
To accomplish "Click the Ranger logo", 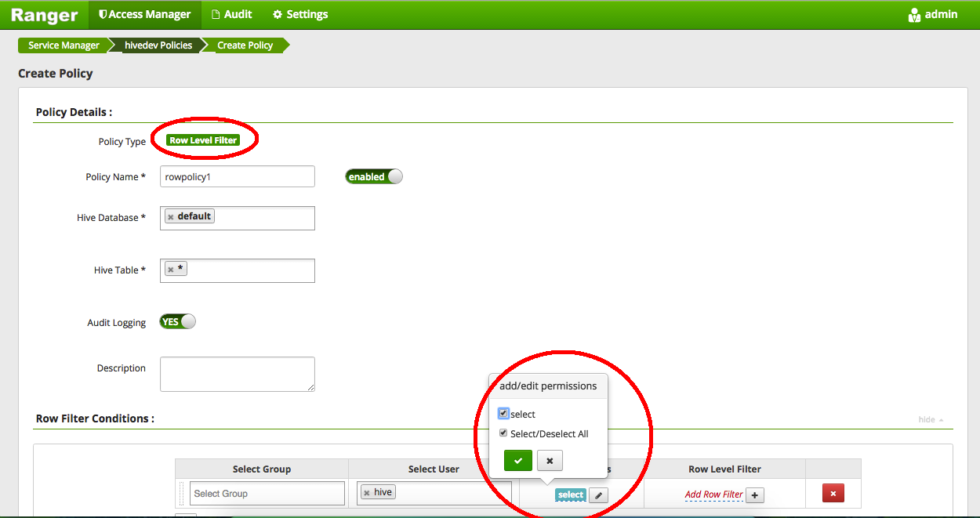I will (43, 14).
